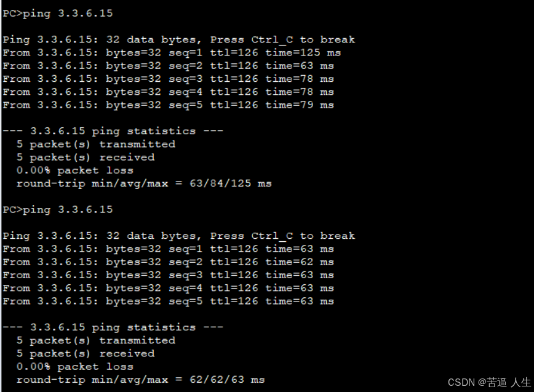Select the seq=2 reply showing time=63 ms
Screen dimensions: 534x392
click(168, 66)
